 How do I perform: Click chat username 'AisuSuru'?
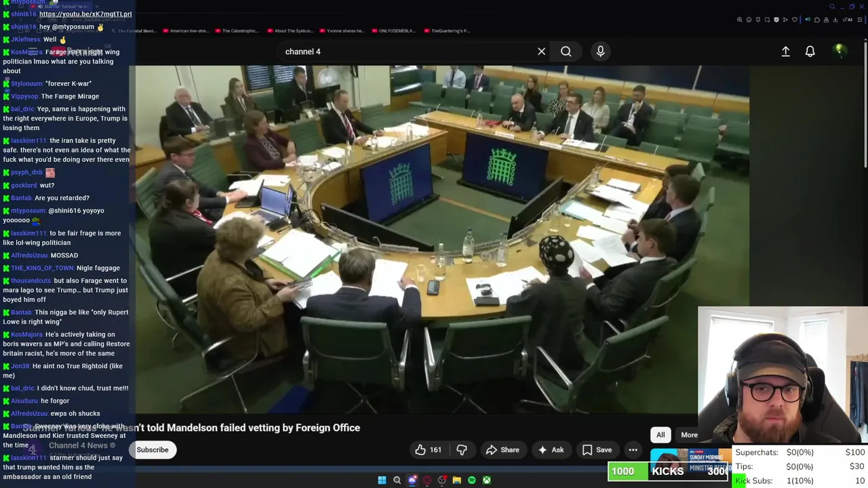(24, 401)
